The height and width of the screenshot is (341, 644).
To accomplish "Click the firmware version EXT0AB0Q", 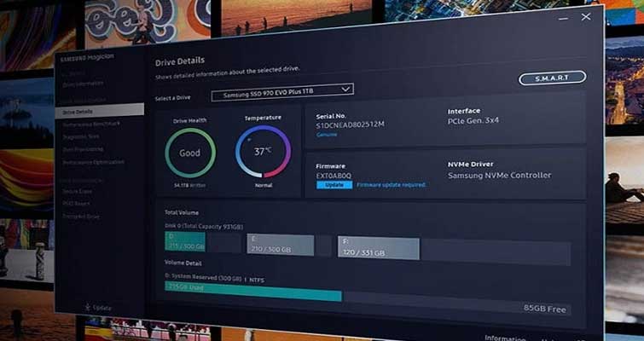I will click(334, 176).
